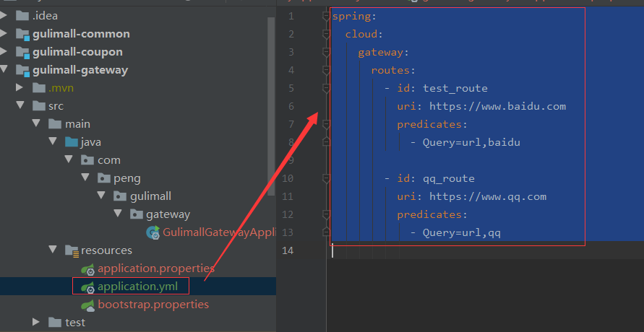Click the application.properties Spring file icon

click(88, 269)
